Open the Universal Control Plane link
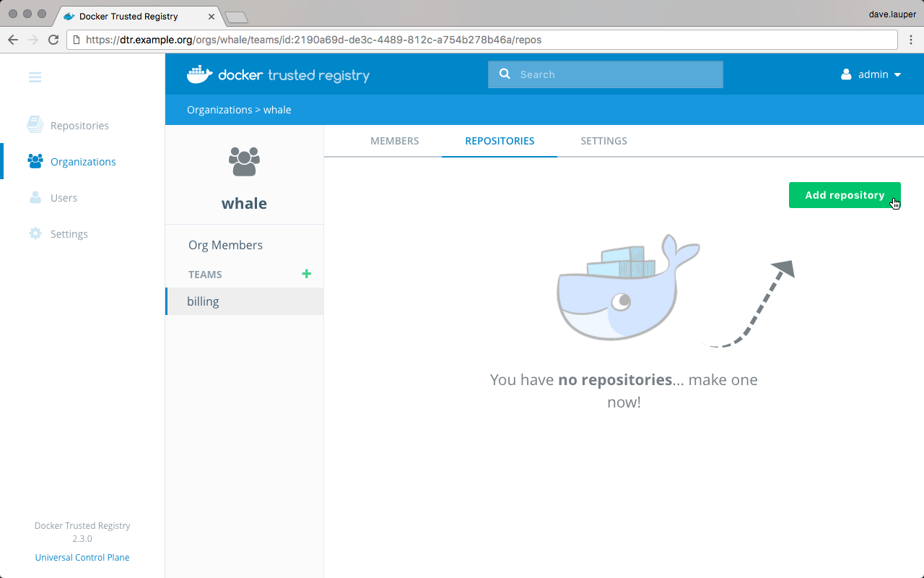 pos(82,557)
